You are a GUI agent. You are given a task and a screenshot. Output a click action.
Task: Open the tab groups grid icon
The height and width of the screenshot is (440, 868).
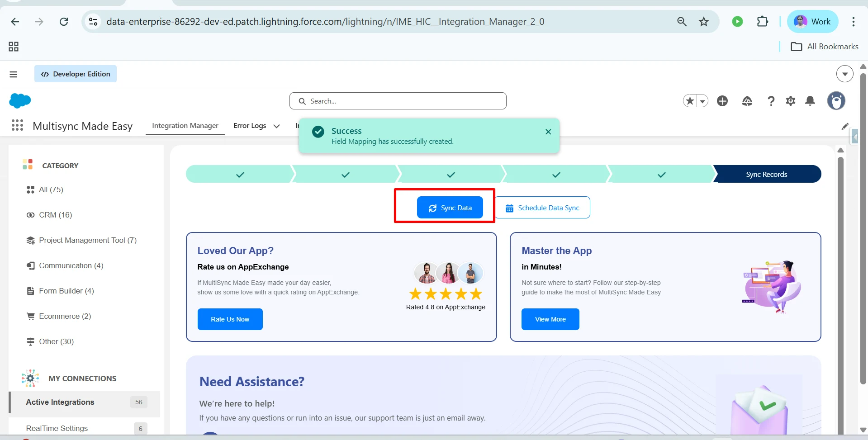point(14,47)
